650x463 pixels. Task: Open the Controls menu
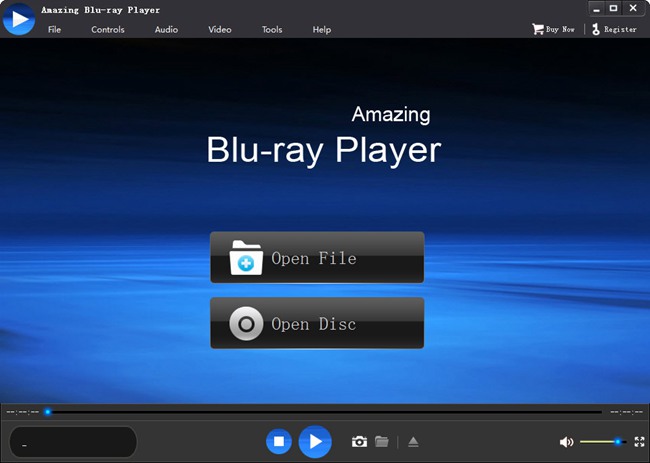pos(108,29)
